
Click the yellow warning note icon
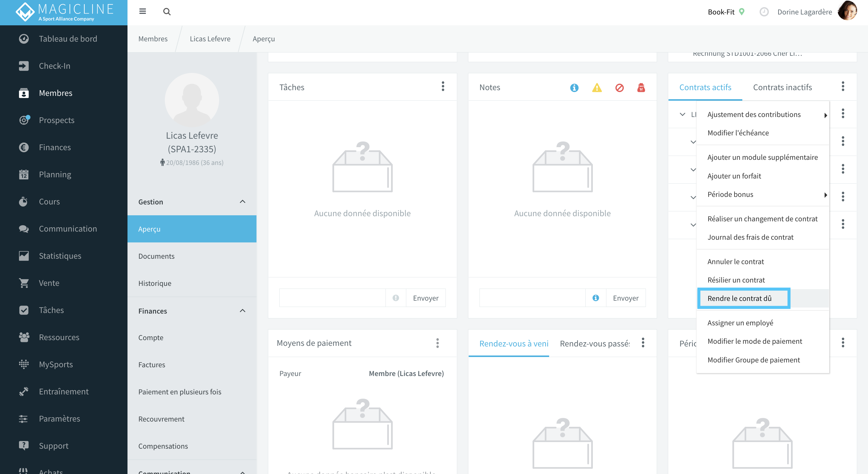point(597,88)
